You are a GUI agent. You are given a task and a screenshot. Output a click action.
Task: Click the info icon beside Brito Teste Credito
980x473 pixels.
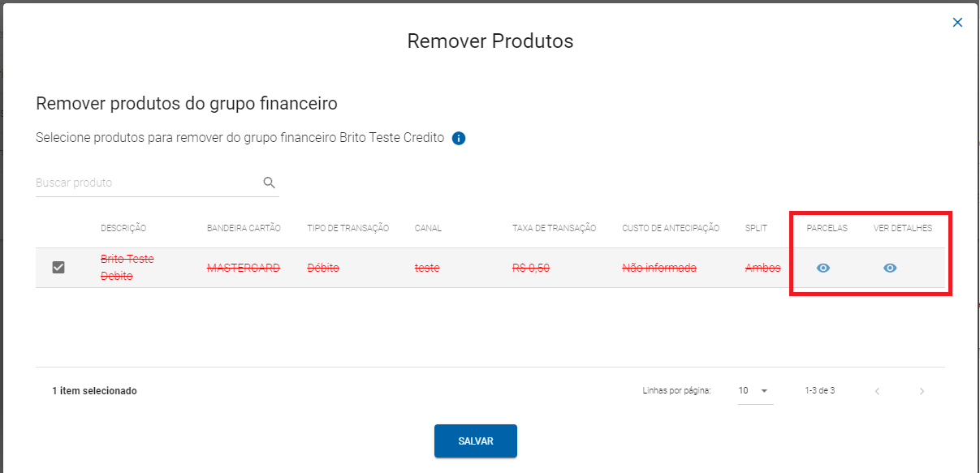[x=459, y=138]
